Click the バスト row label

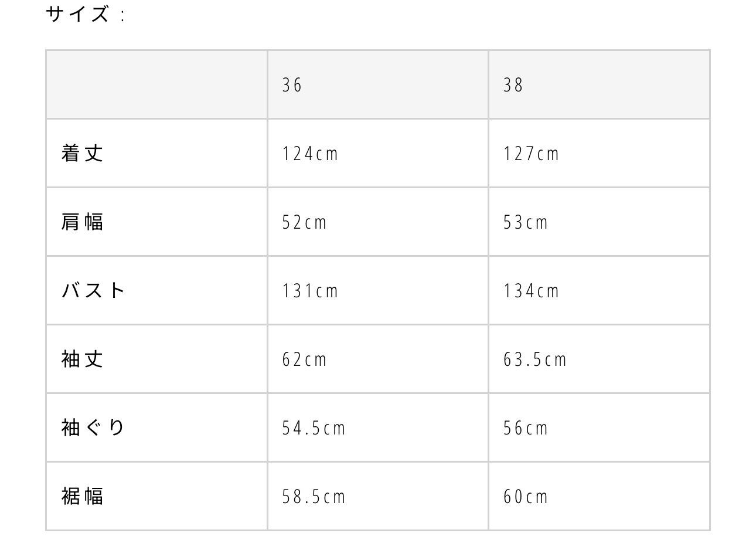[94, 291]
